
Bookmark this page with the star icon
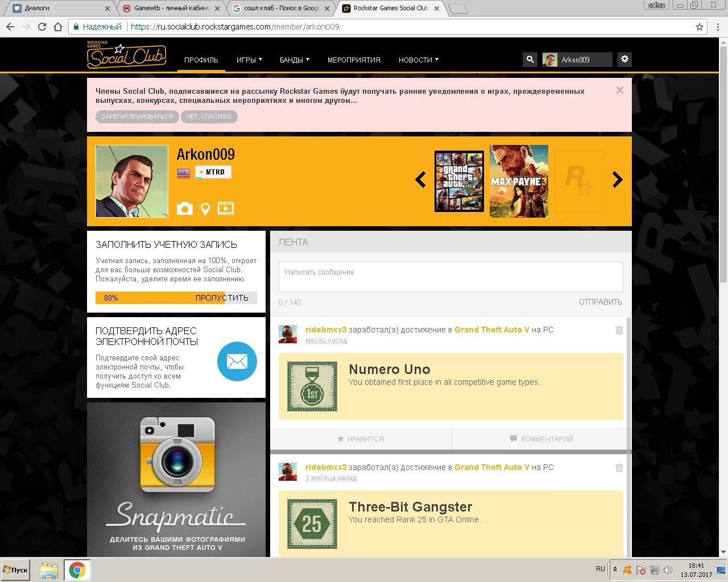(700, 27)
